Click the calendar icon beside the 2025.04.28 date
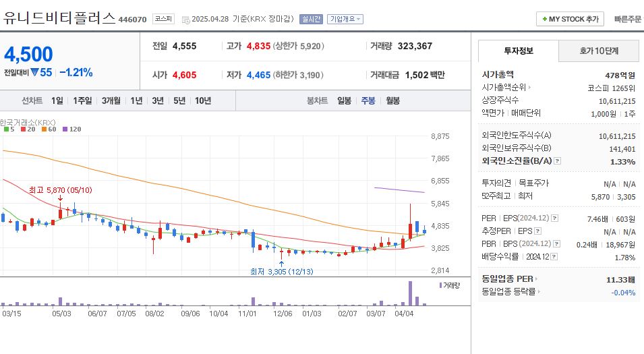Viewport: 644px width, 354px height. [185, 20]
